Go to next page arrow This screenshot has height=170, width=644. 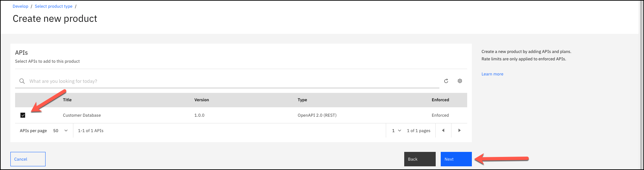point(459,131)
